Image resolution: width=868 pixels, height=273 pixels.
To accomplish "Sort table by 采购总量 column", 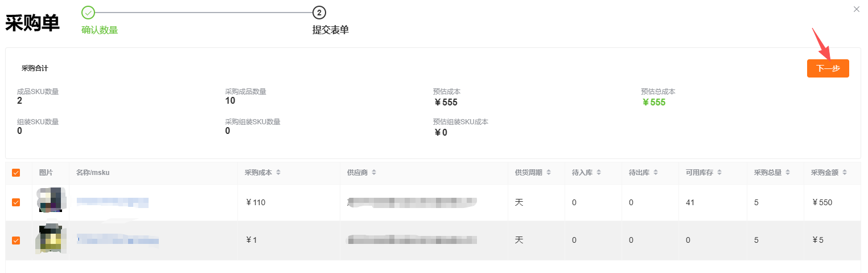I will point(787,173).
